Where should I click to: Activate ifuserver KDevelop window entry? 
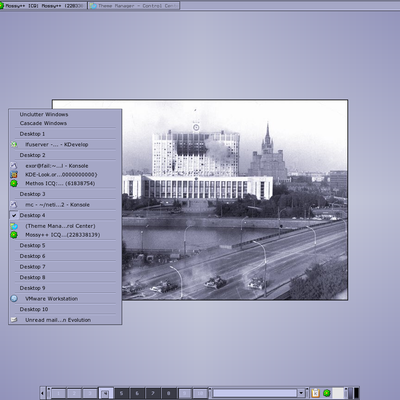(65, 145)
